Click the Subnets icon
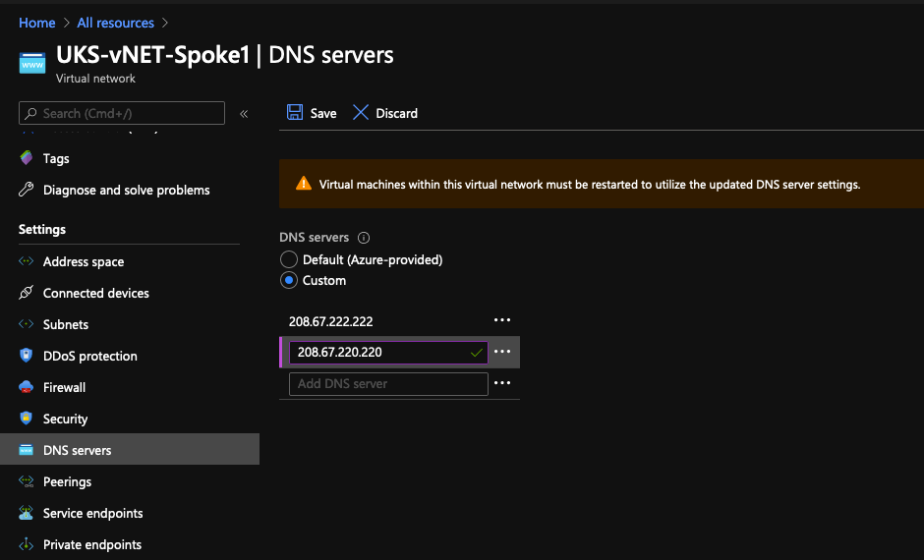924x560 pixels. (x=26, y=324)
